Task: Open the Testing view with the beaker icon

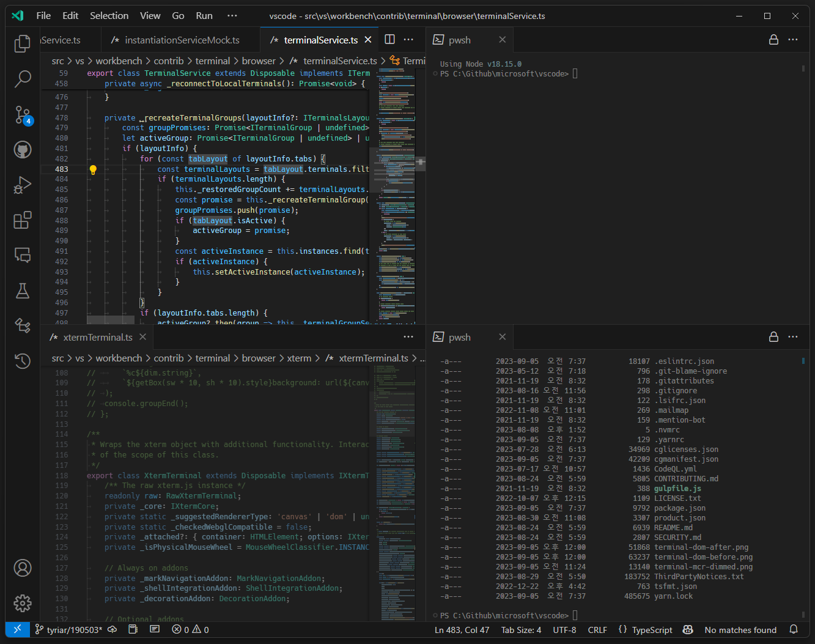Action: pyautogui.click(x=23, y=291)
